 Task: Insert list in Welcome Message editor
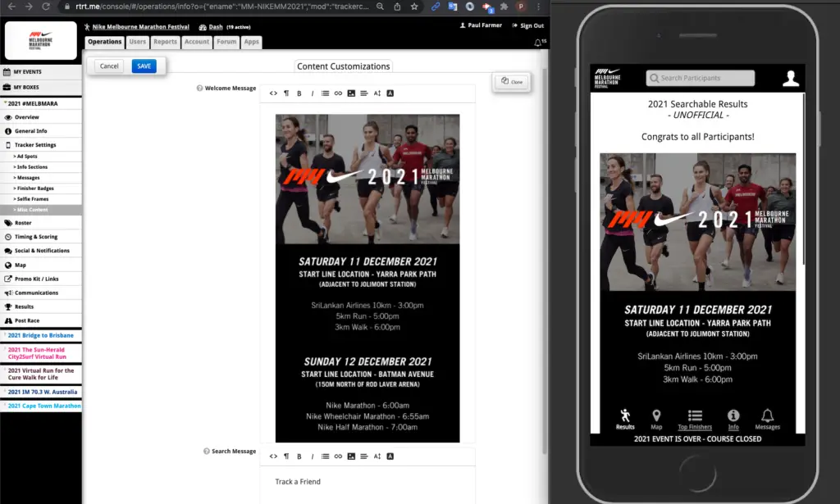point(325,93)
